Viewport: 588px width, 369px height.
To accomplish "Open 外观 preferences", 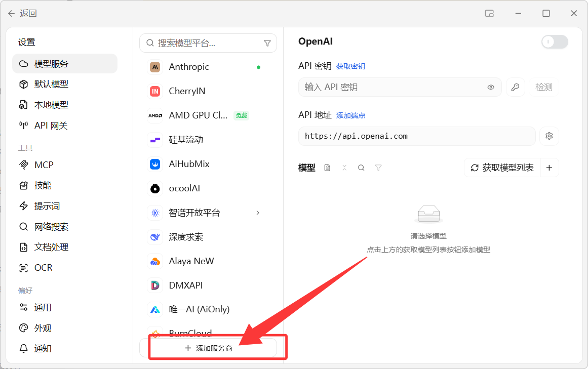I will tap(65, 328).
